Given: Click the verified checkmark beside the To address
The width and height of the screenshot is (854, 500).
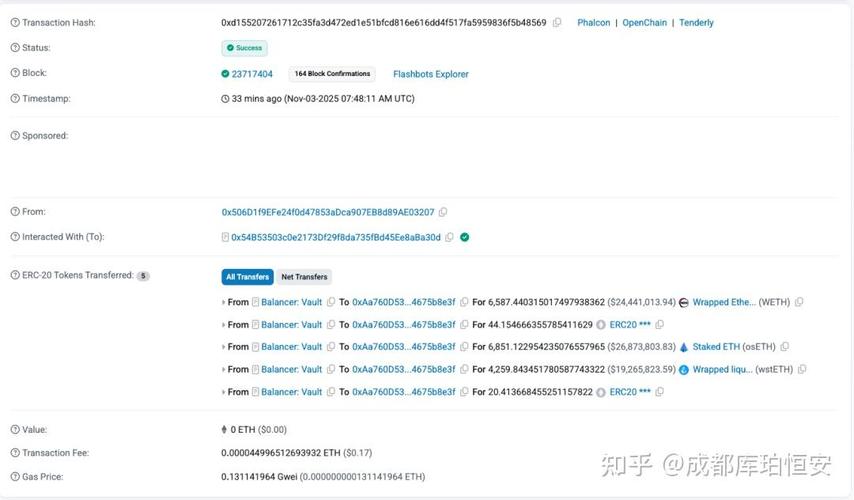Looking at the screenshot, I should click(465, 237).
